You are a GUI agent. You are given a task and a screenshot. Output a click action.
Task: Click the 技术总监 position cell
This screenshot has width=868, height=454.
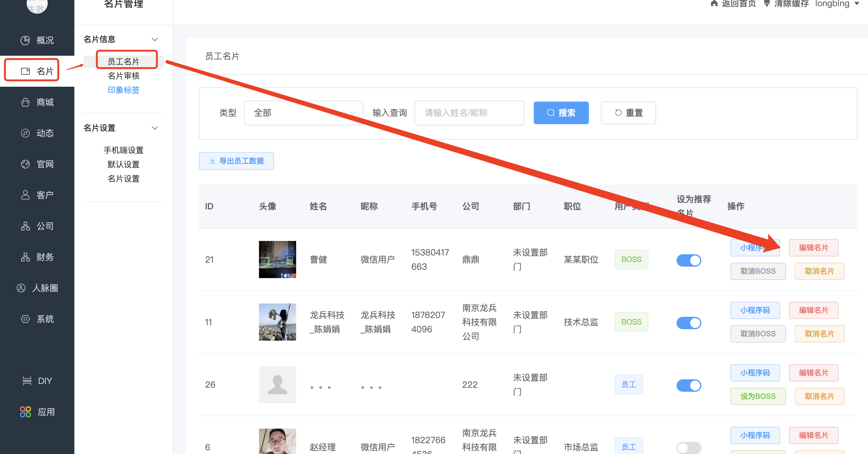pos(581,322)
